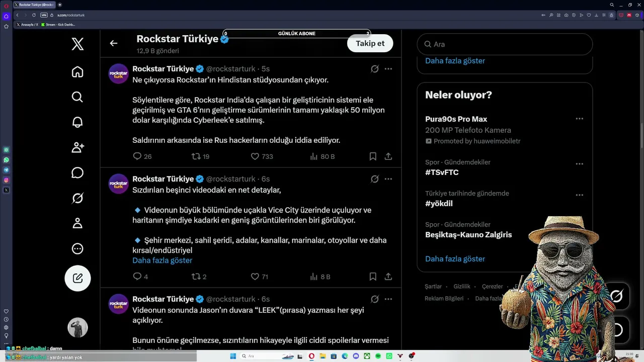
Task: Like the beşinci video tweet with 71 likes
Action: click(255, 277)
